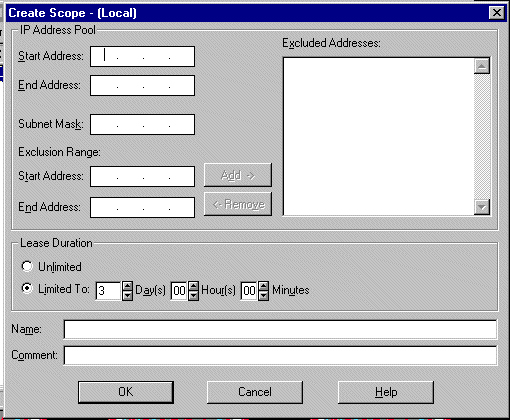Click the Name text field
Screen dimensions: 510x420
pos(280,329)
